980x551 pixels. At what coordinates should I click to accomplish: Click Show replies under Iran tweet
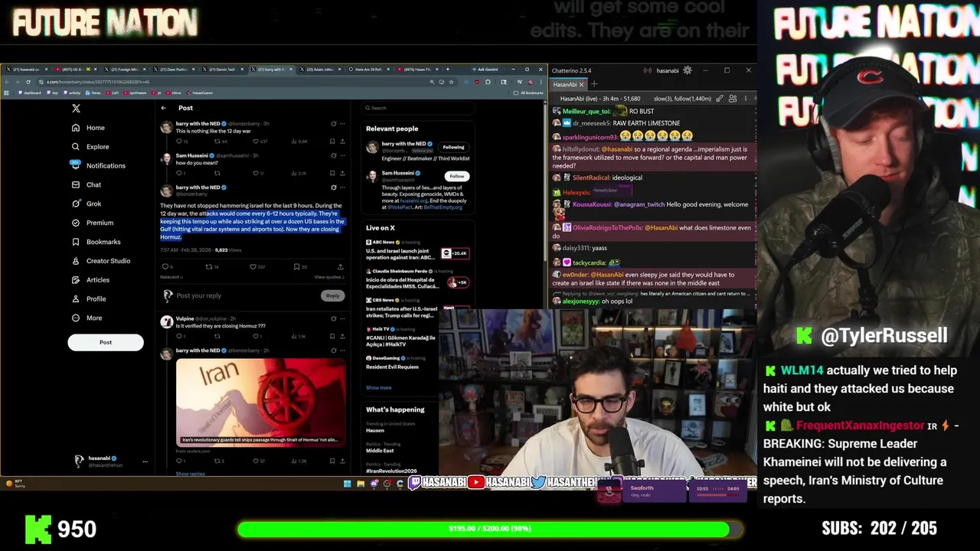pos(190,474)
